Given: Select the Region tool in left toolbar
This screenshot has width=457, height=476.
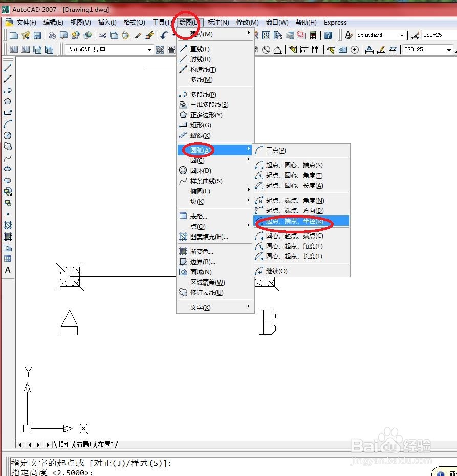Looking at the screenshot, I should pos(8,248).
